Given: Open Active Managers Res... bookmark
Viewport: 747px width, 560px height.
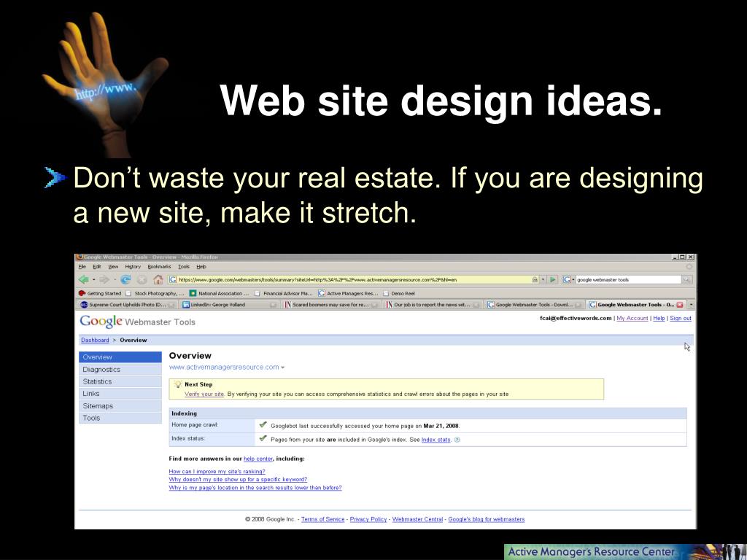Looking at the screenshot, I should tap(348, 293).
